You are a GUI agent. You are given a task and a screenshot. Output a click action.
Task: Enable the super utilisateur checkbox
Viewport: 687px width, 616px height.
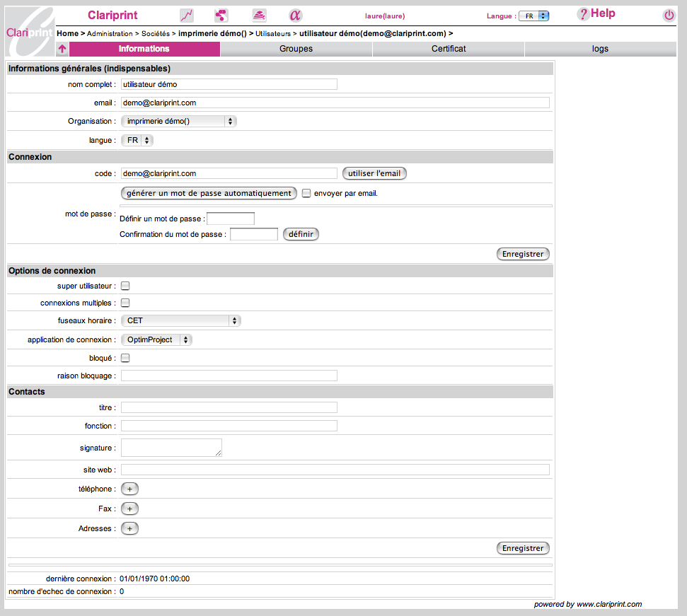coord(125,286)
